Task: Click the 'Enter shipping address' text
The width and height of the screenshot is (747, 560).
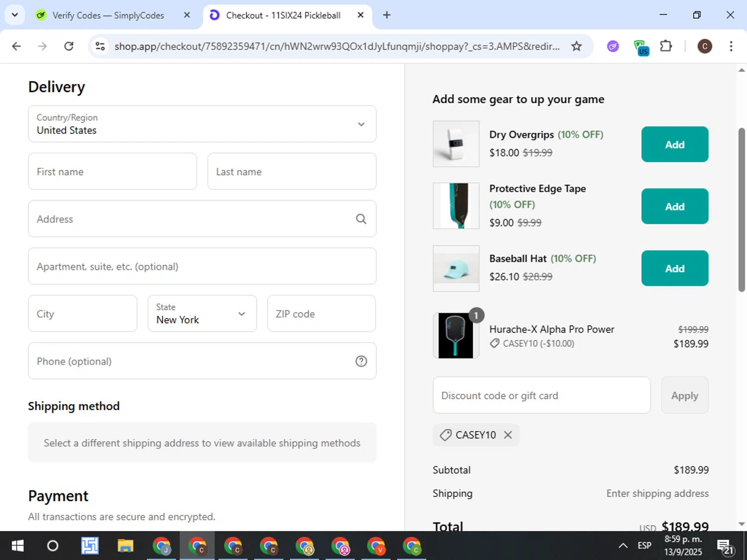Action: click(x=657, y=493)
